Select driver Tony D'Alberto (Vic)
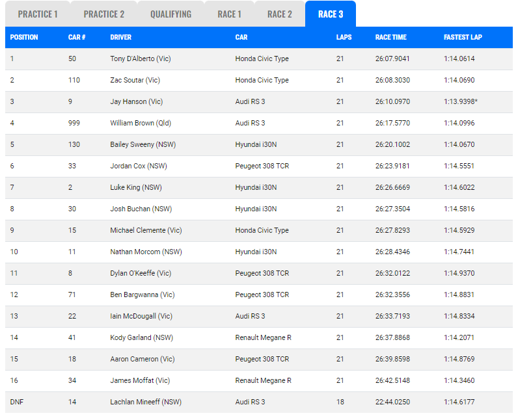Screen dimensions: 518x420 pos(141,59)
